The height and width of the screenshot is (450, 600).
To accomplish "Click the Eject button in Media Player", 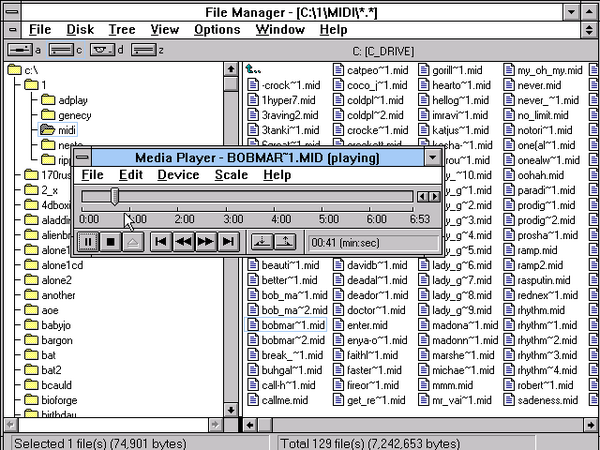I will click(133, 242).
